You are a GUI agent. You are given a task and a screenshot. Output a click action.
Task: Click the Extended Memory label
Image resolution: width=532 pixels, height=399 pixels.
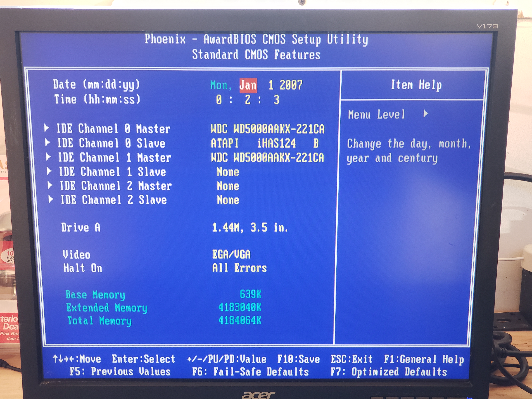pyautogui.click(x=107, y=308)
